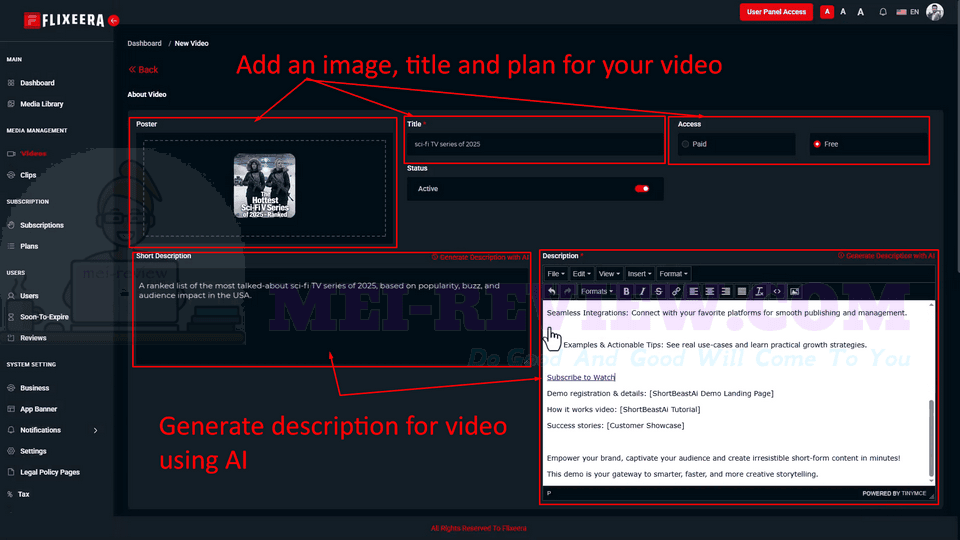Open Tax in the sidebar
The height and width of the screenshot is (540, 960).
click(23, 494)
